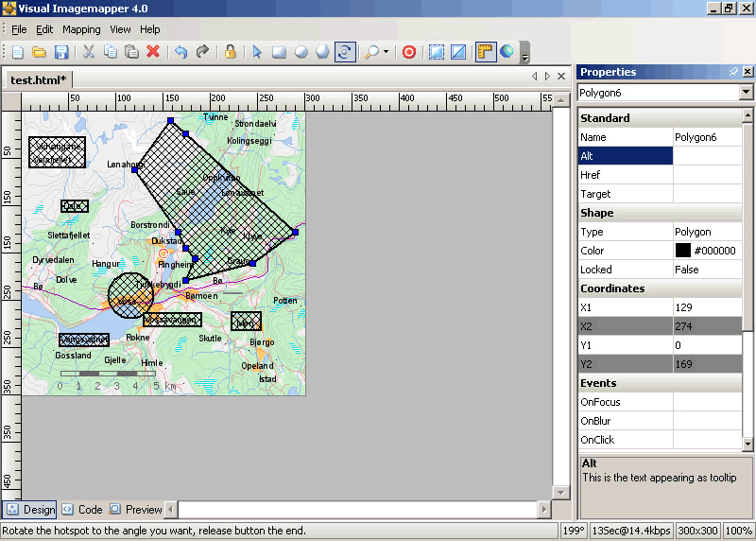
Task: Click the Name value Polygon6 field
Action: 707,137
